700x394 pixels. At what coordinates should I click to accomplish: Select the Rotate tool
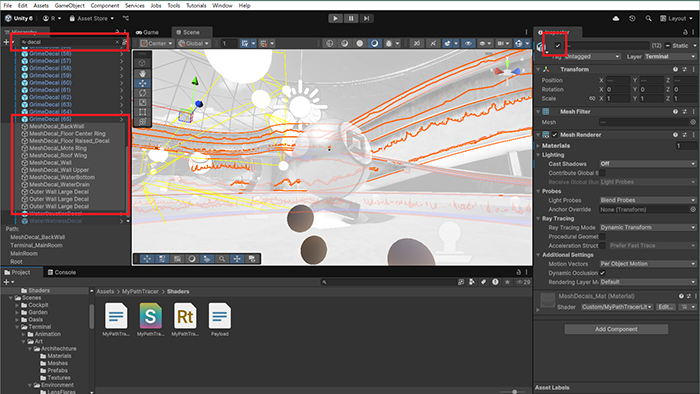[142, 93]
